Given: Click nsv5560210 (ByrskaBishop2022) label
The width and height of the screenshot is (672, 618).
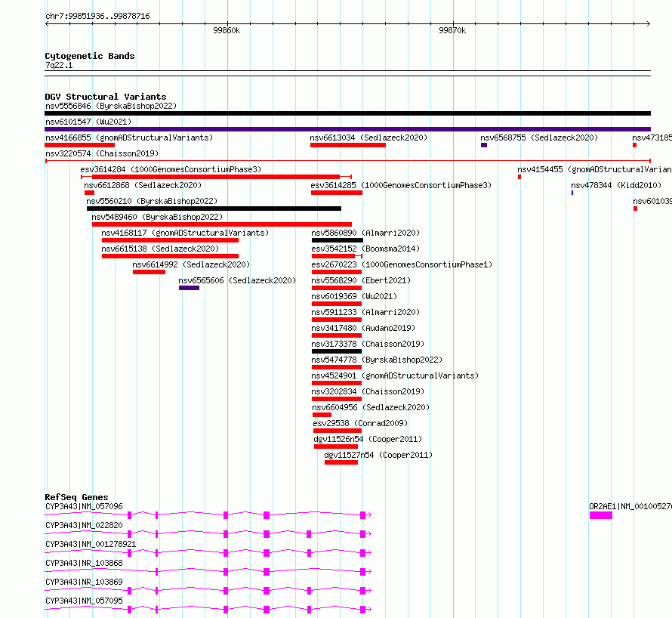Looking at the screenshot, I should click(152, 201).
